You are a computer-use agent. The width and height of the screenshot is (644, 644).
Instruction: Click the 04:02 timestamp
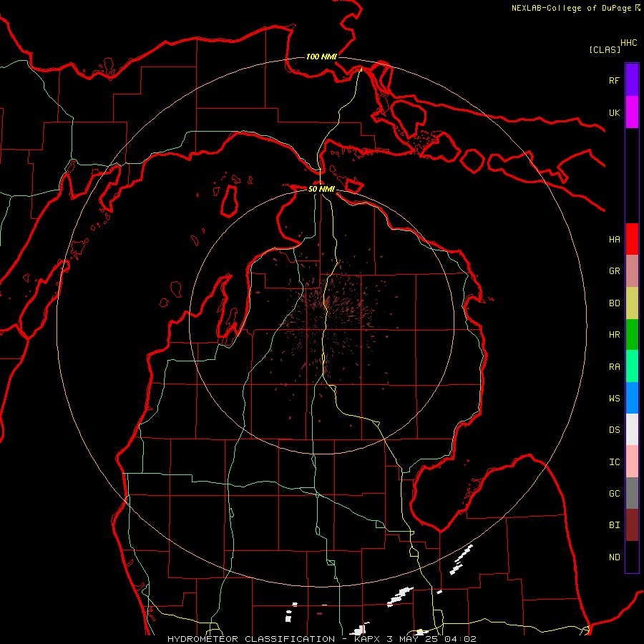tap(462, 639)
